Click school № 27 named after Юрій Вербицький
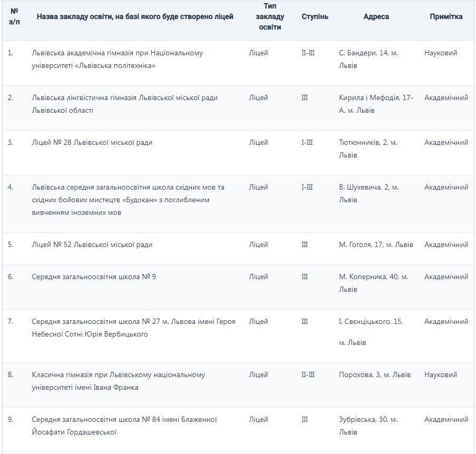 tap(133, 328)
